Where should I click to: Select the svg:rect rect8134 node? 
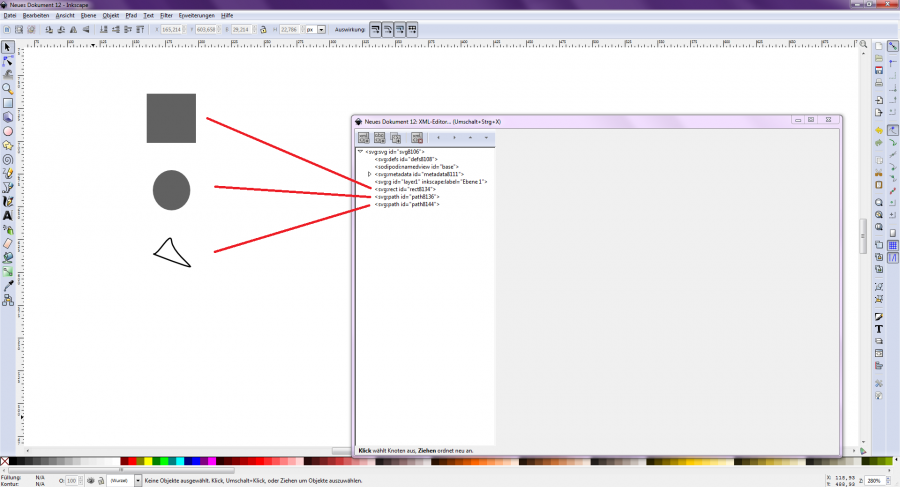click(406, 189)
